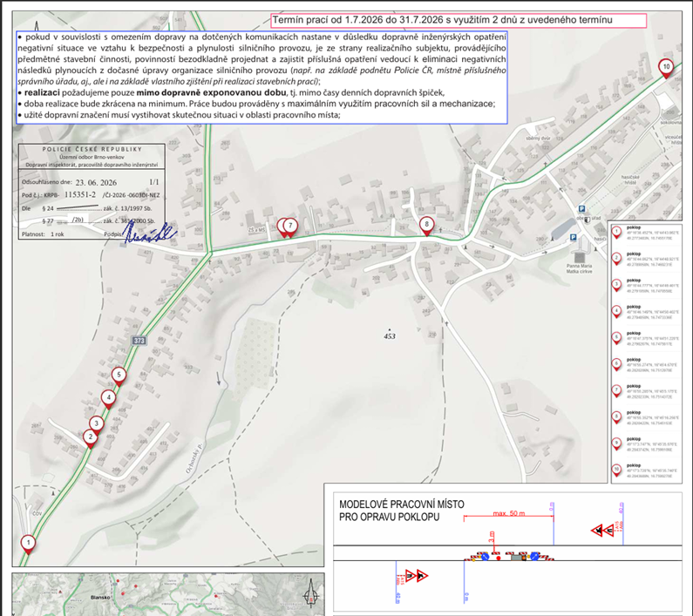Viewport: 693px width, 616px height.
Task: Select map marker number 7
Action: (x=290, y=227)
